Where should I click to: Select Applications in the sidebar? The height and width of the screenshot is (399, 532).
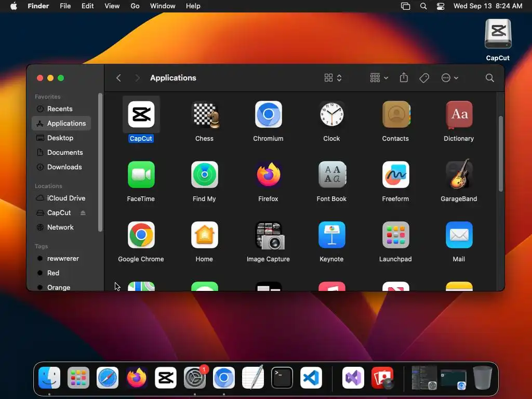coord(61,124)
